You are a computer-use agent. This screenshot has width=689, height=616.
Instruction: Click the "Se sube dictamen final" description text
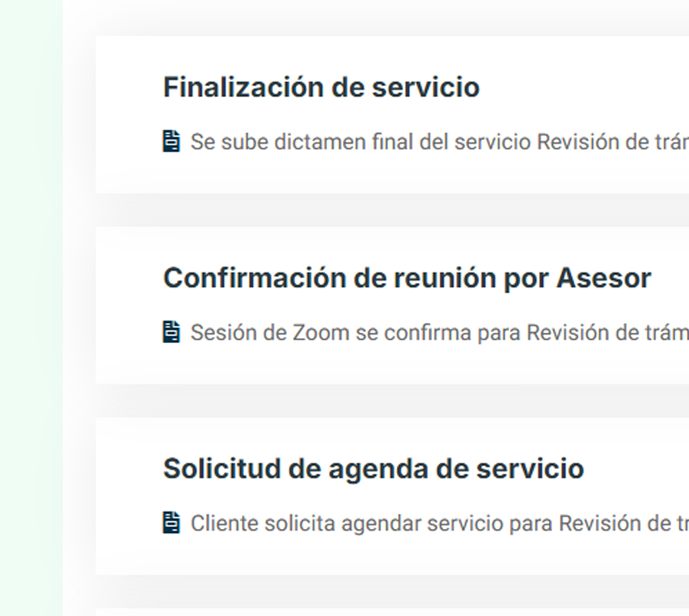point(439,142)
